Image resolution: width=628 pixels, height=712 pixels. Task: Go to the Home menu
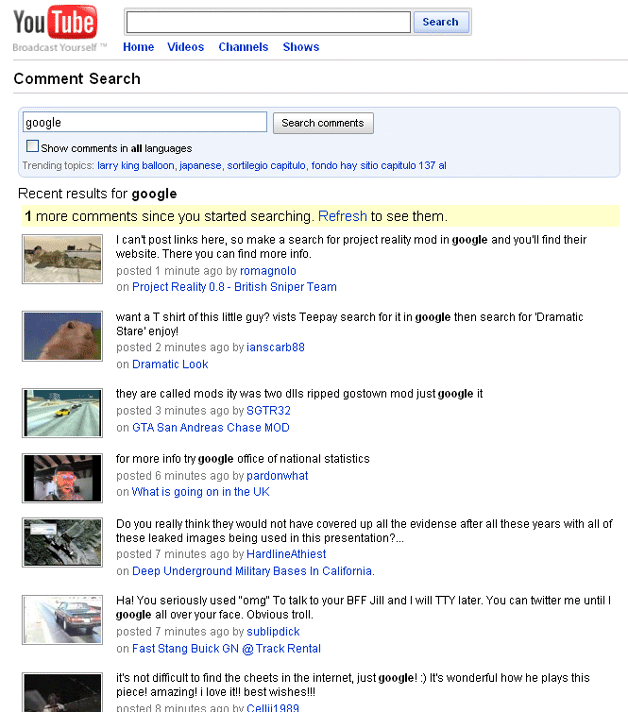138,47
